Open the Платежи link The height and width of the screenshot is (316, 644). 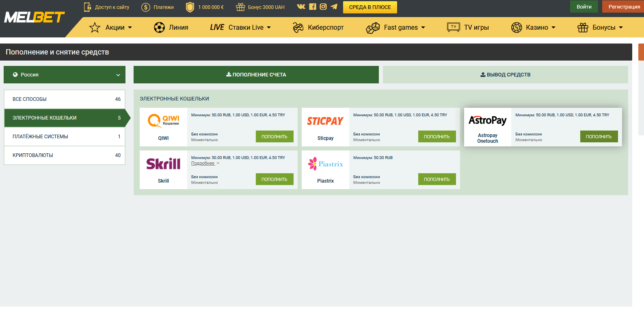point(164,7)
